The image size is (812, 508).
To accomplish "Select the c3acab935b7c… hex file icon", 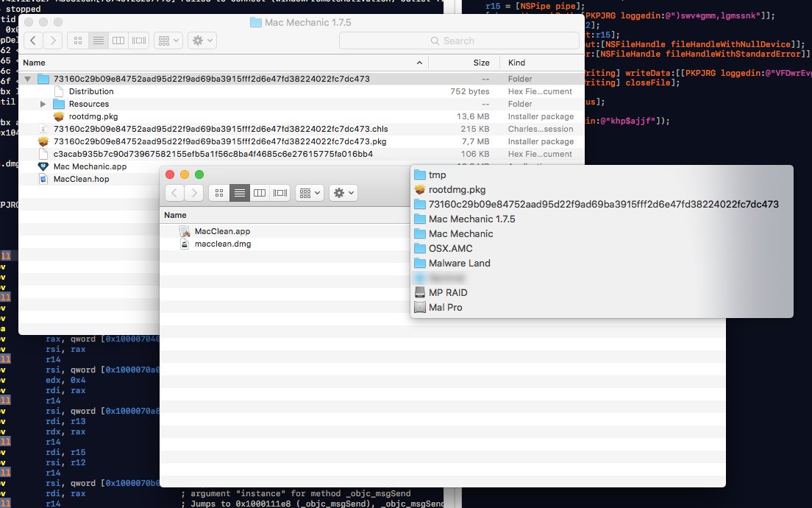I will click(x=43, y=154).
